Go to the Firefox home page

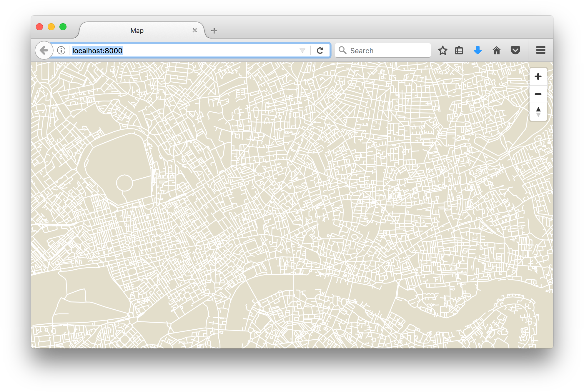coord(497,51)
